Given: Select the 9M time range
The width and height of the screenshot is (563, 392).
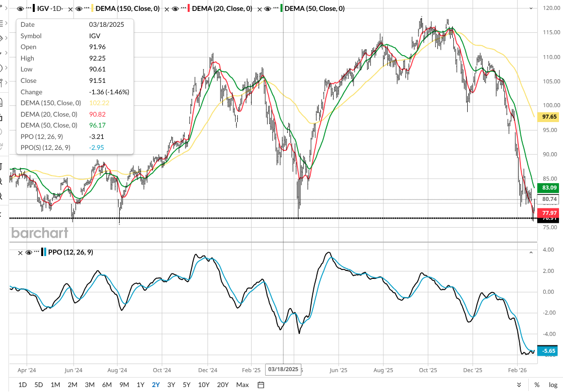Looking at the screenshot, I should [x=124, y=385].
